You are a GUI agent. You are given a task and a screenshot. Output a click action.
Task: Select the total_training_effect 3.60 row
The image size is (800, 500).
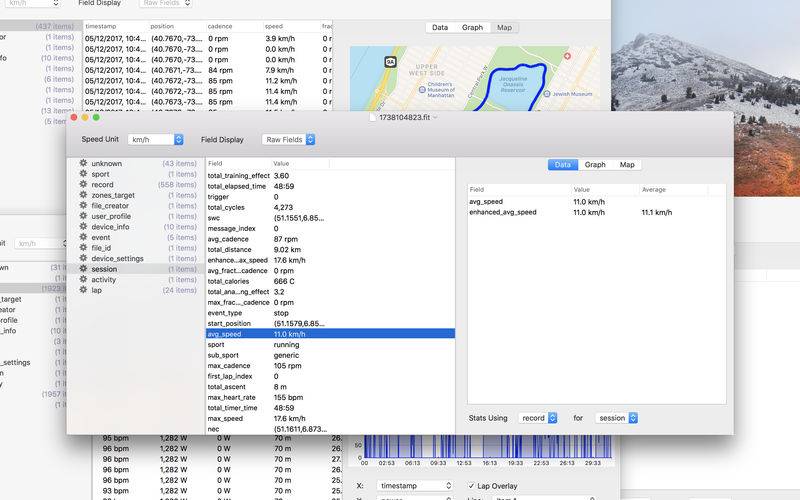pos(330,176)
